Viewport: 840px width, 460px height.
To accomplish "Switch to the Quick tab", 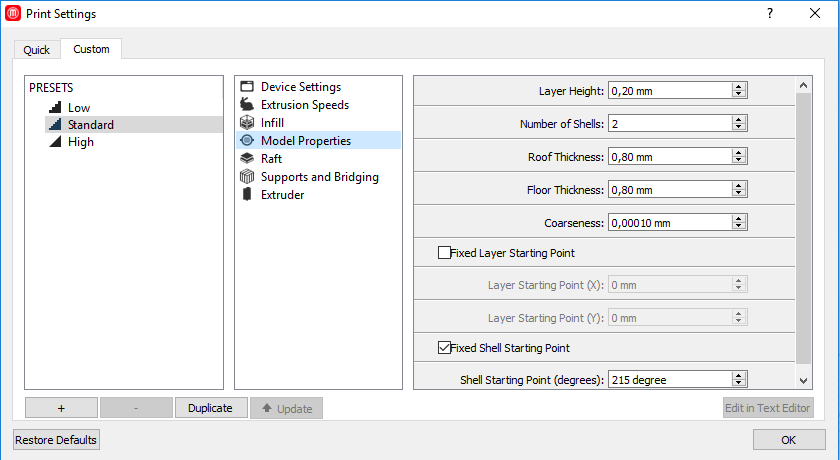I will coord(36,50).
